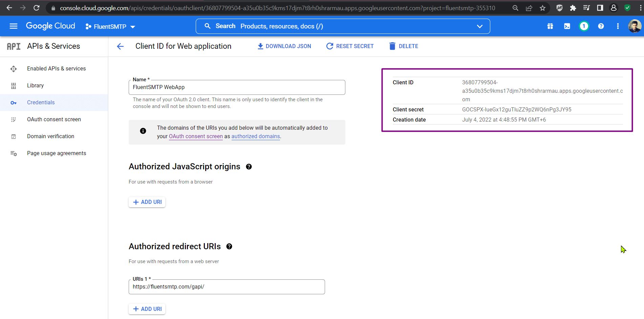Click DELETE button
Image resolution: width=644 pixels, height=319 pixels.
(404, 46)
